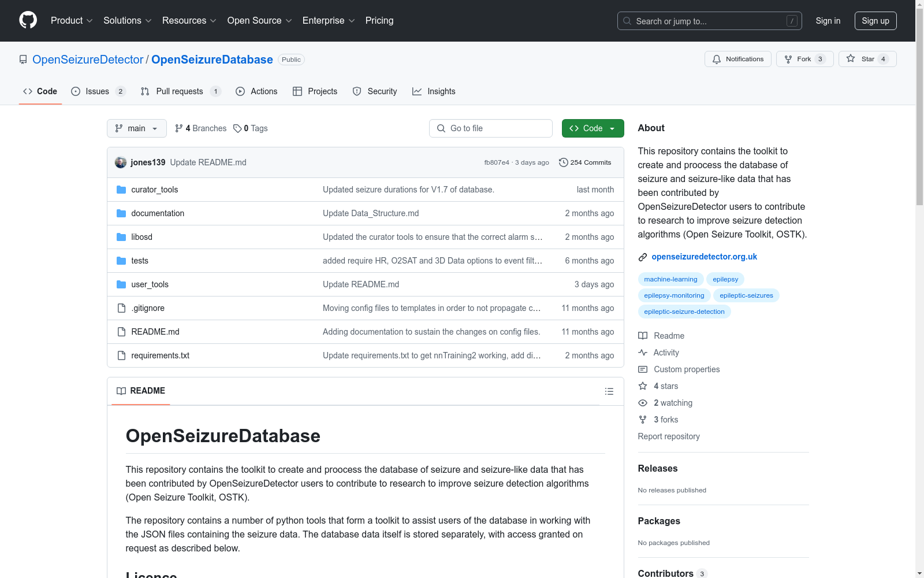Open the GitHub logo homepage
The image size is (924, 578).
click(x=28, y=20)
